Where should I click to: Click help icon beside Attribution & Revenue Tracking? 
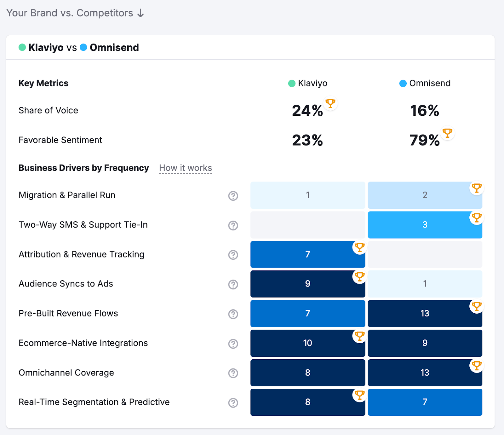[233, 255]
